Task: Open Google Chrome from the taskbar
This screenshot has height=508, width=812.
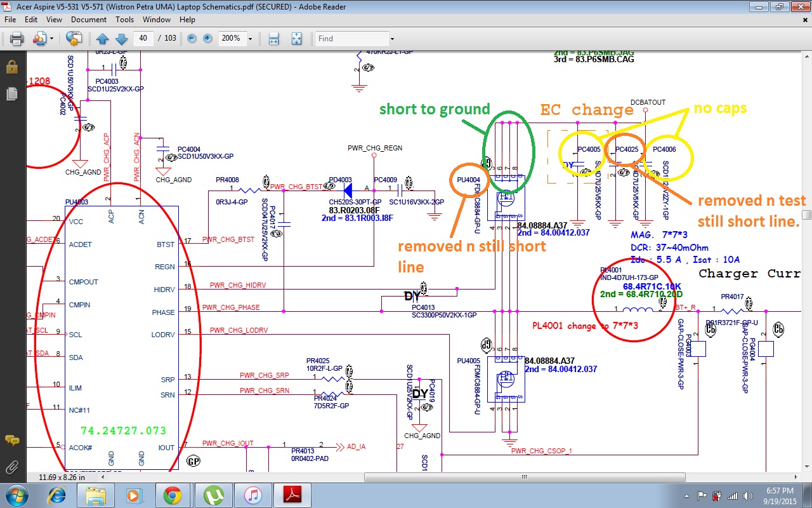Action: pos(173,495)
